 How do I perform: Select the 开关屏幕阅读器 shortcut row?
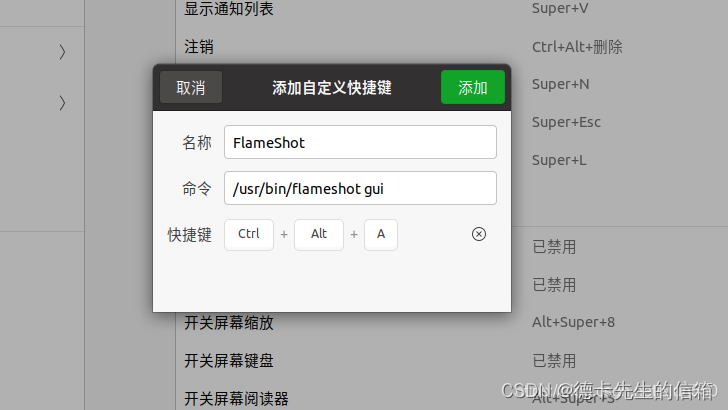pyautogui.click(x=451, y=398)
